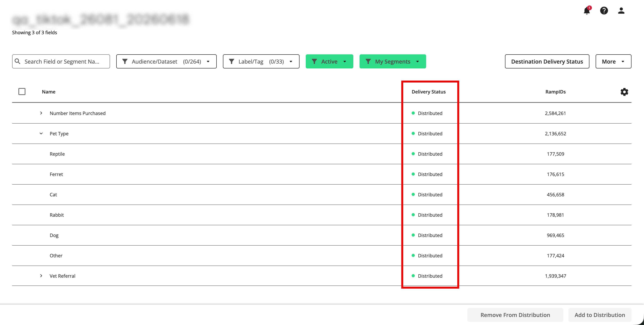Click Destination Delivery Status button
The height and width of the screenshot is (325, 644).
(x=547, y=61)
